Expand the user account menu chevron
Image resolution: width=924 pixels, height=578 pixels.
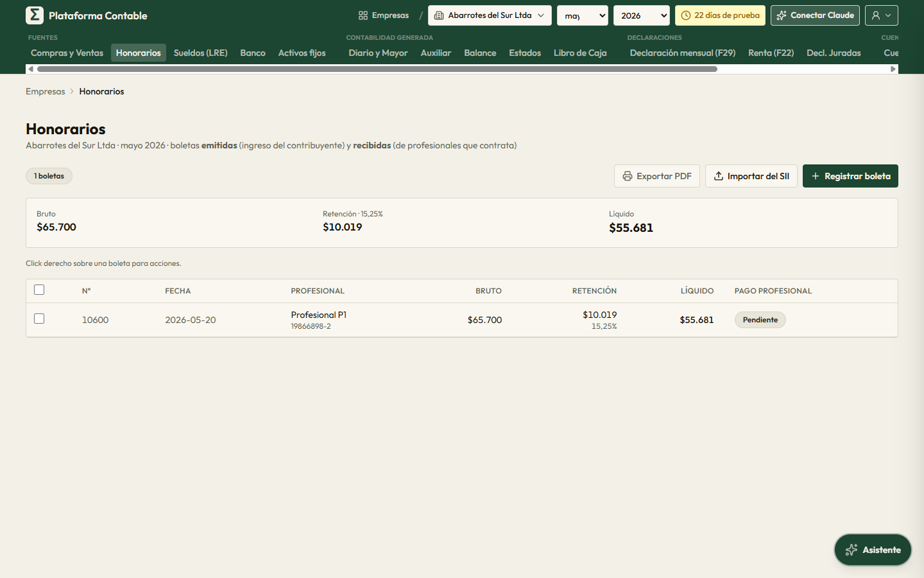888,15
